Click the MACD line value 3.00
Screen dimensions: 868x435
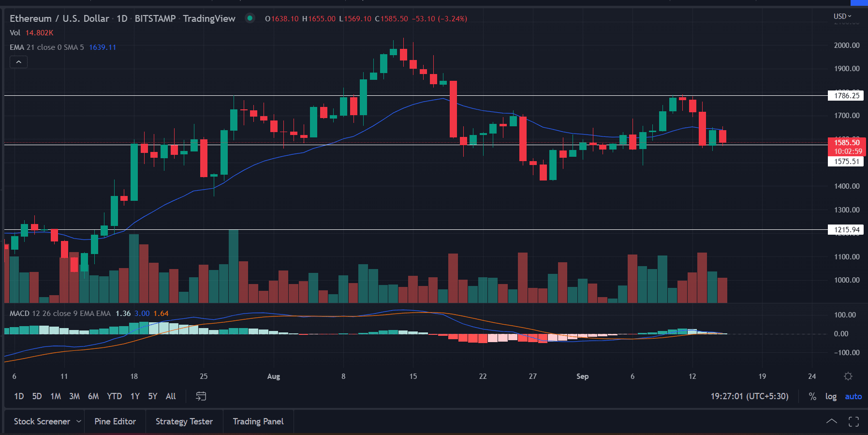tap(142, 314)
